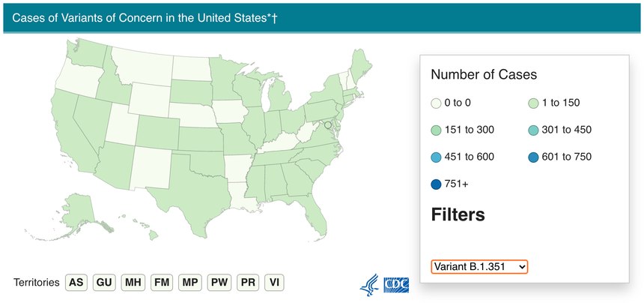Viewport: 644px width, 303px height.
Task: Select the PW territory button
Action: 219,283
